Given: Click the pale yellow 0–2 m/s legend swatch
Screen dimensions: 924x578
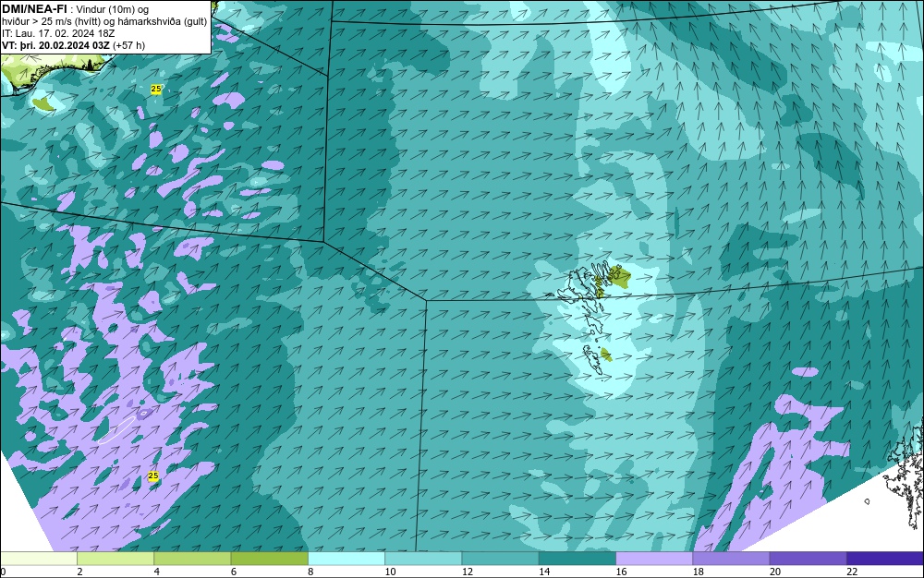Looking at the screenshot, I should pos(38,559).
